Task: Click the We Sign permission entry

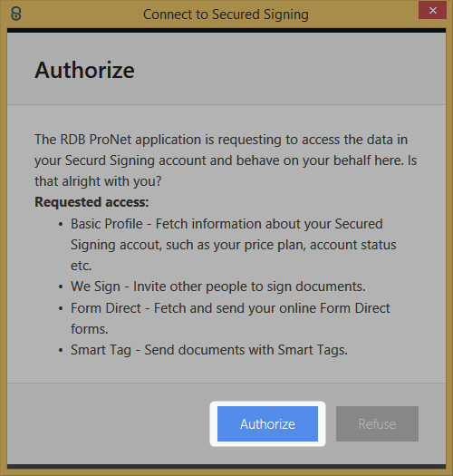Action: pos(218,287)
